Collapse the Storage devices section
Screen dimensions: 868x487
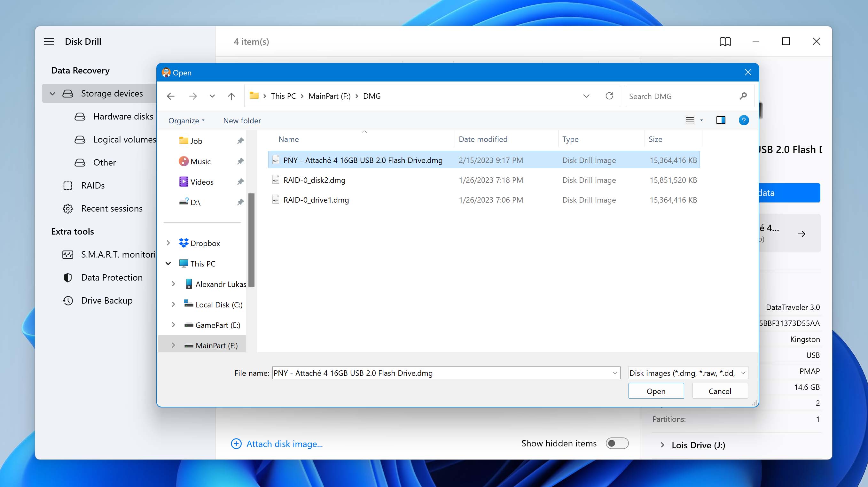[x=52, y=93]
